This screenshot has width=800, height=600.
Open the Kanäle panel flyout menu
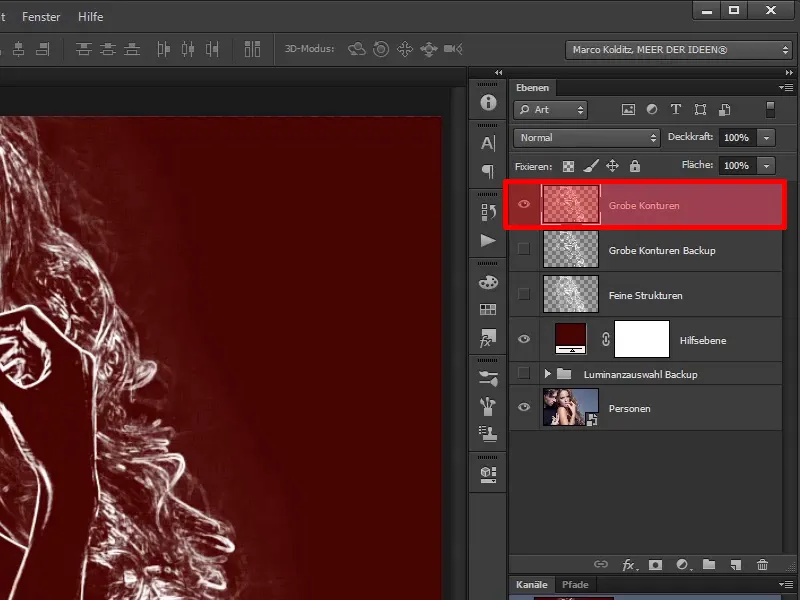(786, 585)
